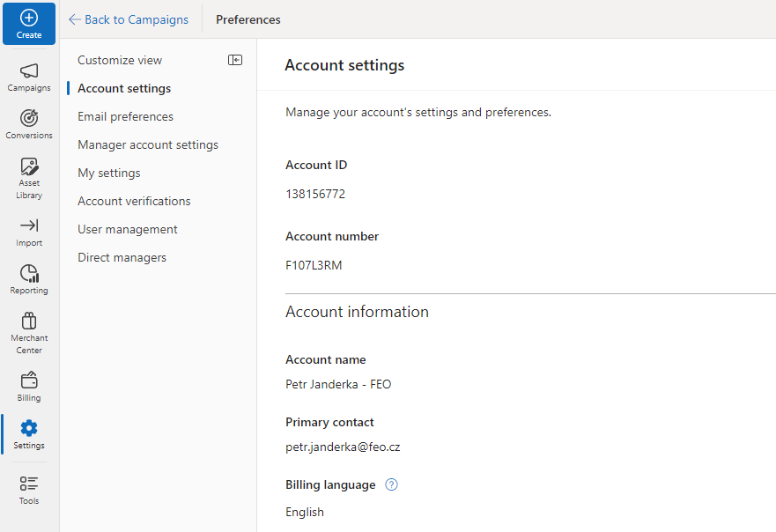Click the Account ID label
The width and height of the screenshot is (776, 532).
pos(316,165)
